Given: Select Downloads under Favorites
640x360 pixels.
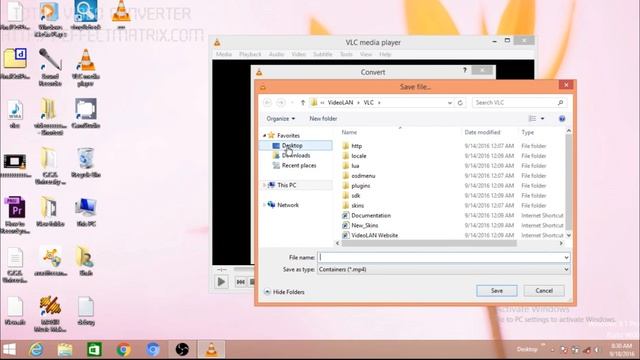Looking at the screenshot, I should 296,156.
